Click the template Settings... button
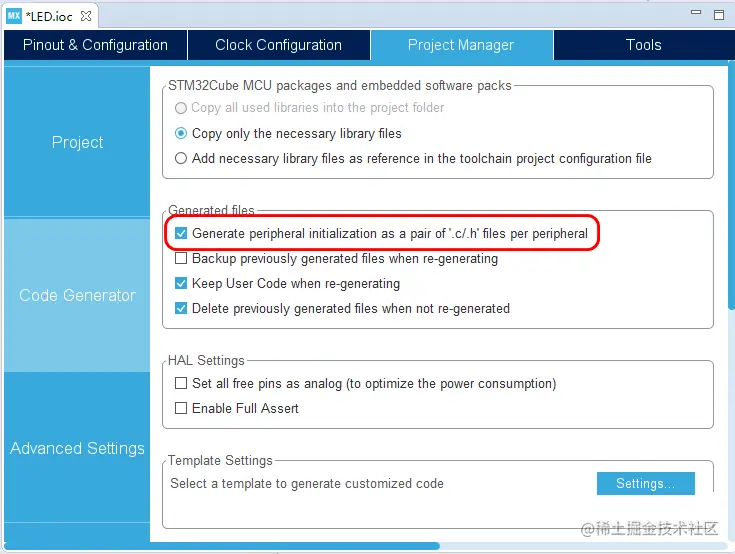 pos(645,483)
